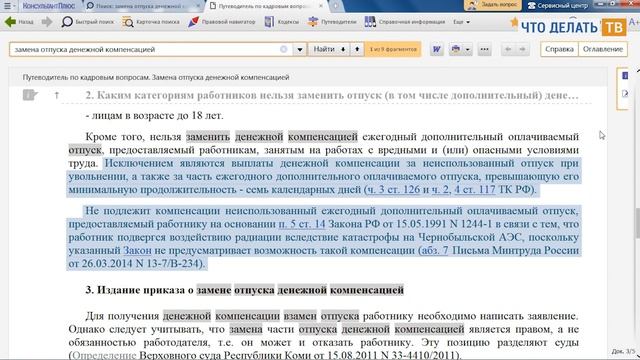
Task: Open a new tab with plus button
Action: pos(336,6)
